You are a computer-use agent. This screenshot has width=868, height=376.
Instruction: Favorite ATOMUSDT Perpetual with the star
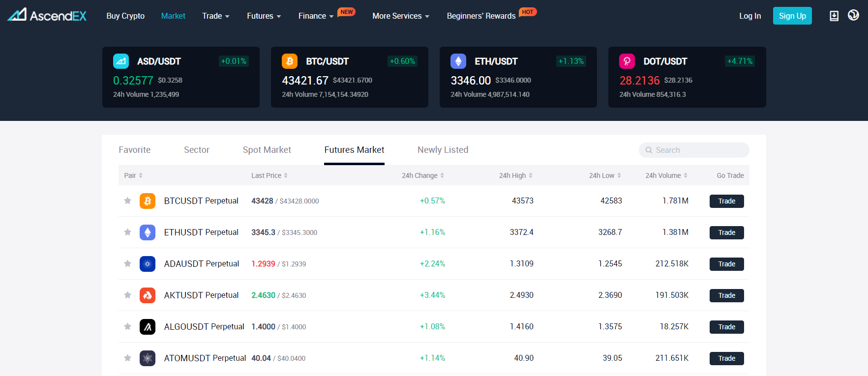pyautogui.click(x=127, y=358)
